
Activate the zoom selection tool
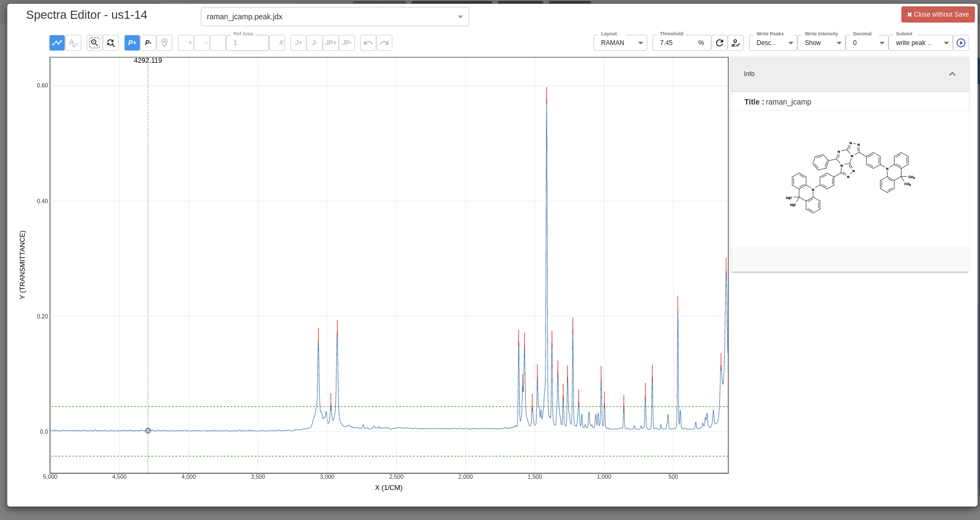pyautogui.click(x=94, y=43)
